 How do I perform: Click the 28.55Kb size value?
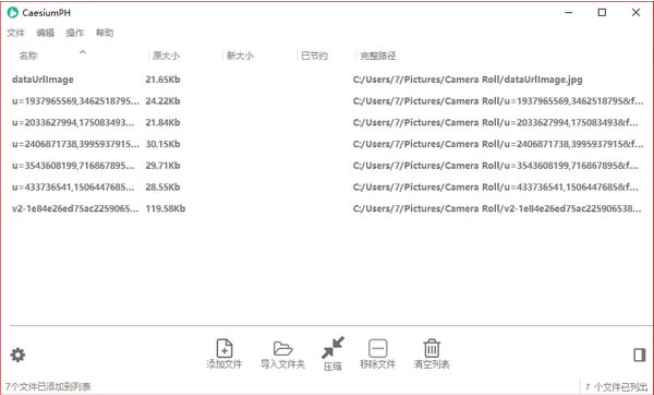(163, 187)
